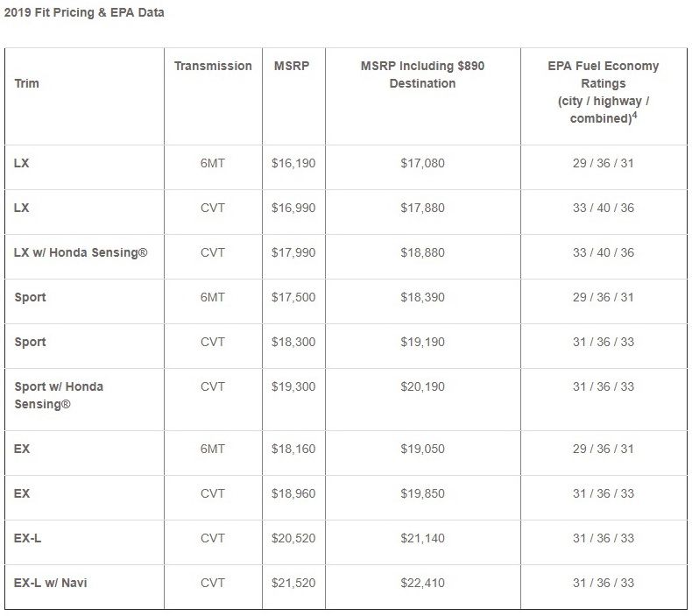Screen dimensions: 692x616
Task: Click the $20,190 destination price
Action: click(x=422, y=386)
